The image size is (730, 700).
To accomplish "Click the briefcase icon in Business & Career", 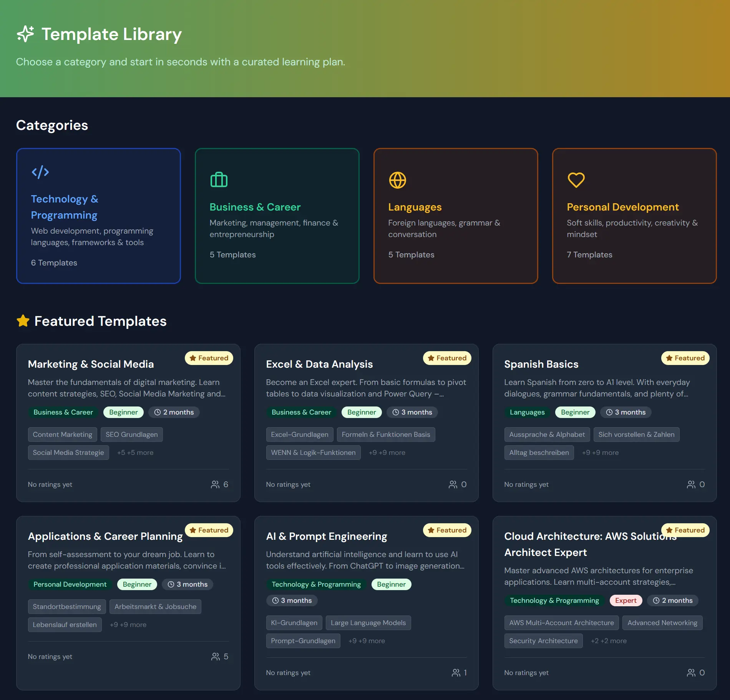I will tap(219, 180).
